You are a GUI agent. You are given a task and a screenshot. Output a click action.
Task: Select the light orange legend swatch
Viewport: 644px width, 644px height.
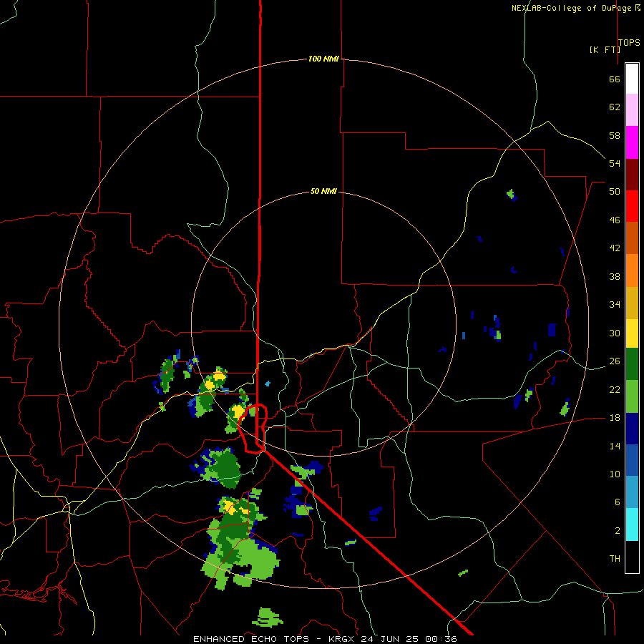(x=632, y=270)
